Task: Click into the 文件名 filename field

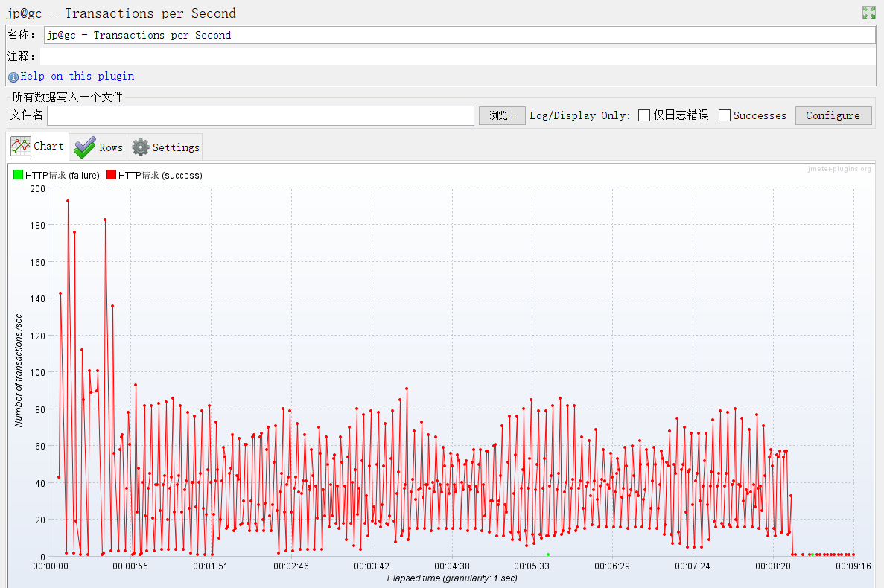Action: (261, 115)
